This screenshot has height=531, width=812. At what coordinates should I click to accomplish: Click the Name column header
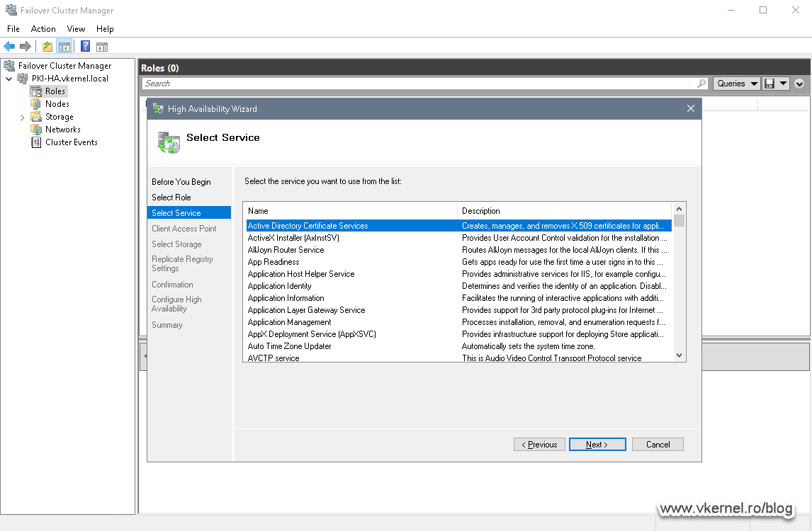pyautogui.click(x=351, y=211)
